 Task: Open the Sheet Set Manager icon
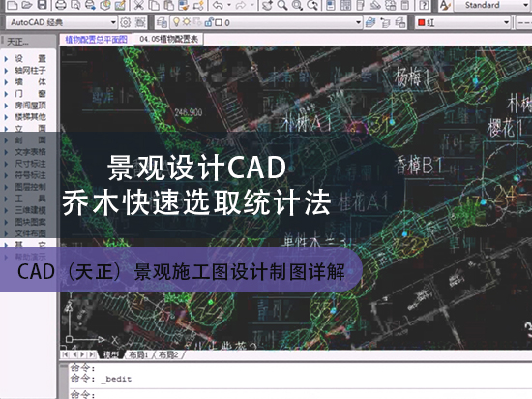click(375, 5)
